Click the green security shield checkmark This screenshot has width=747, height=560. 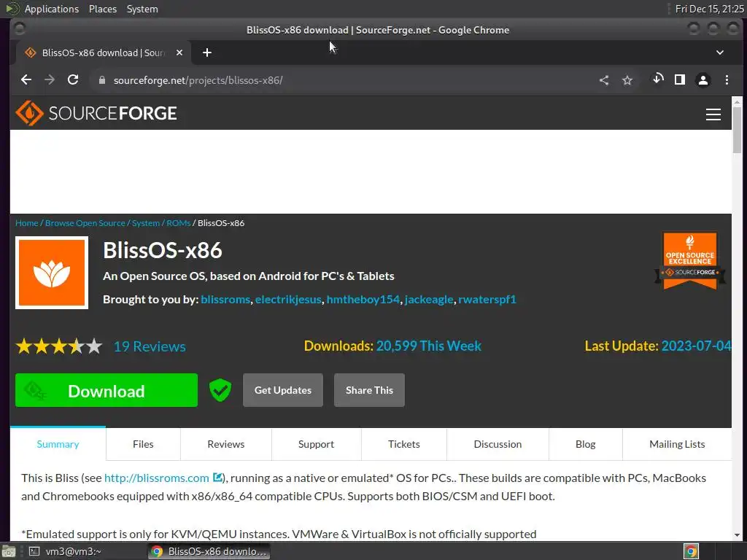pos(220,390)
